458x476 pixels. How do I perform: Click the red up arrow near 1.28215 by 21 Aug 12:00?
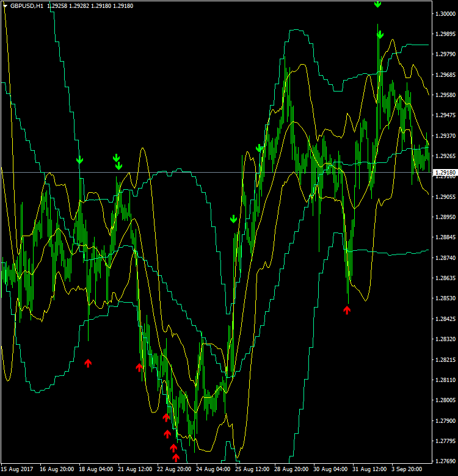point(139,367)
